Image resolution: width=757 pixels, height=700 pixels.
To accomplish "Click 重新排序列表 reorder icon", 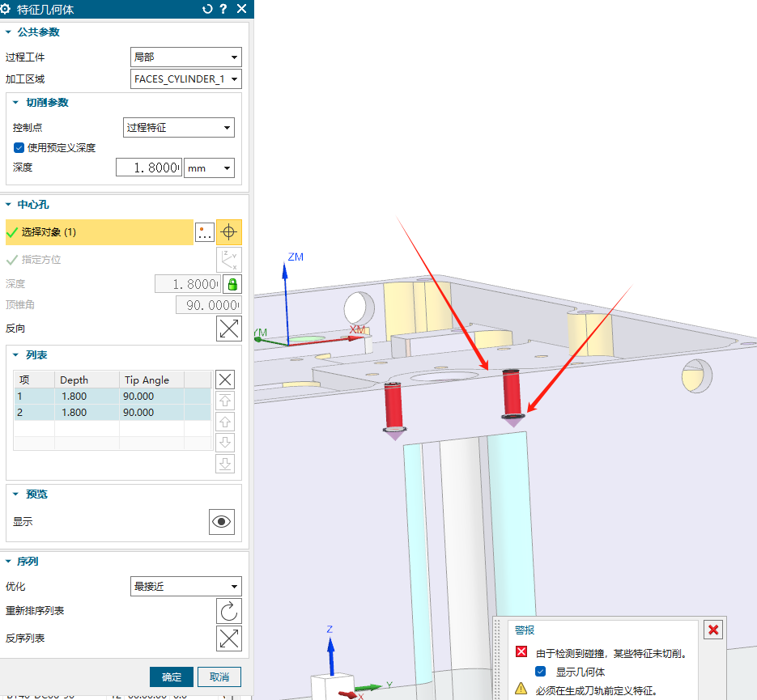I will (229, 611).
